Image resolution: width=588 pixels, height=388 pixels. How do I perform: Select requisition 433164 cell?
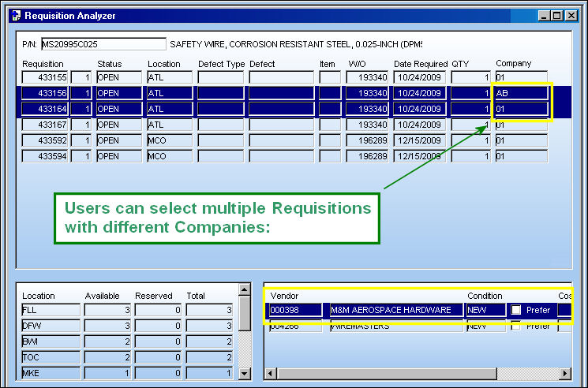pos(45,109)
